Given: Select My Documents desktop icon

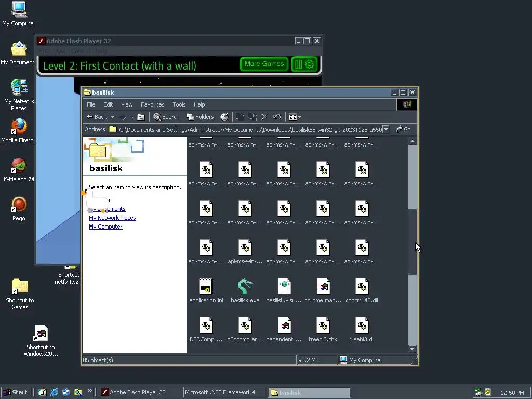Looking at the screenshot, I should click(x=18, y=54).
